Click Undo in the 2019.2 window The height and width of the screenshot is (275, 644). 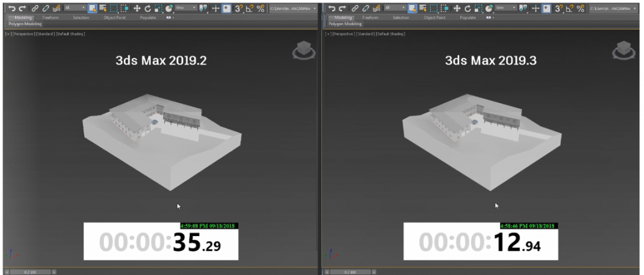point(12,8)
